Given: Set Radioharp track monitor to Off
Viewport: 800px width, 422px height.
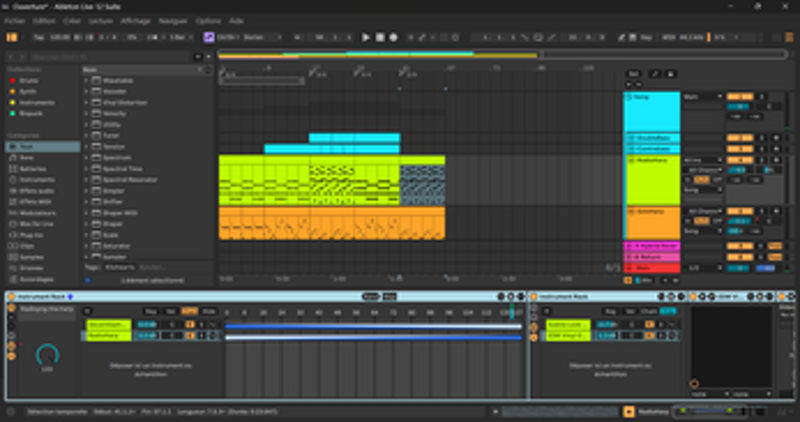Looking at the screenshot, I should pos(717,180).
